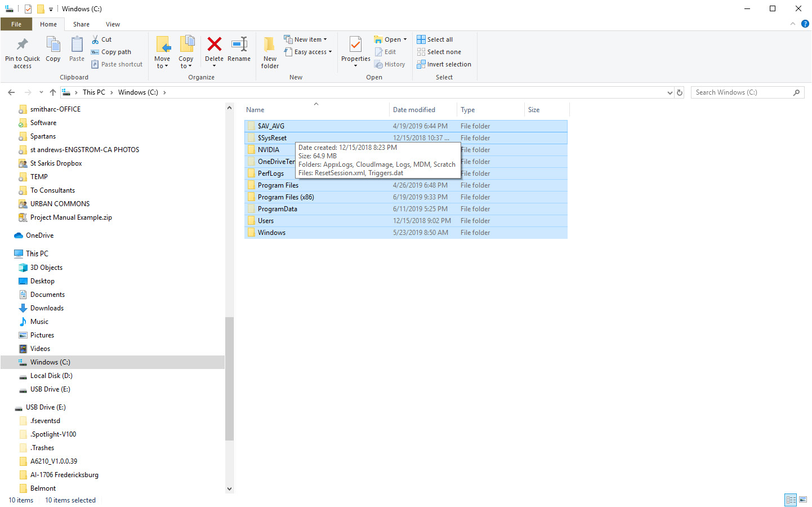This screenshot has width=812, height=507.
Task: Click History in the Open group
Action: tap(390, 64)
